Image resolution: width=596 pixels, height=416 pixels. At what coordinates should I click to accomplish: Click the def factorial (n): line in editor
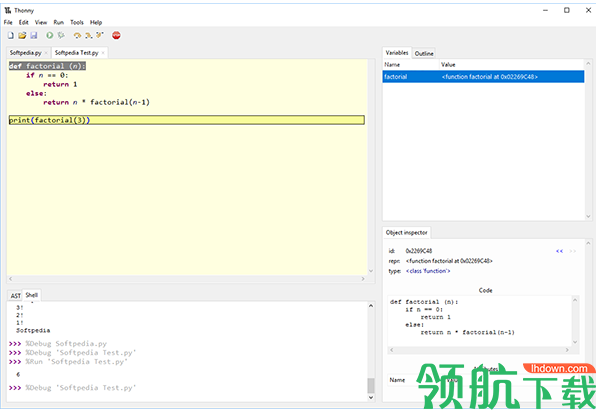coord(48,66)
